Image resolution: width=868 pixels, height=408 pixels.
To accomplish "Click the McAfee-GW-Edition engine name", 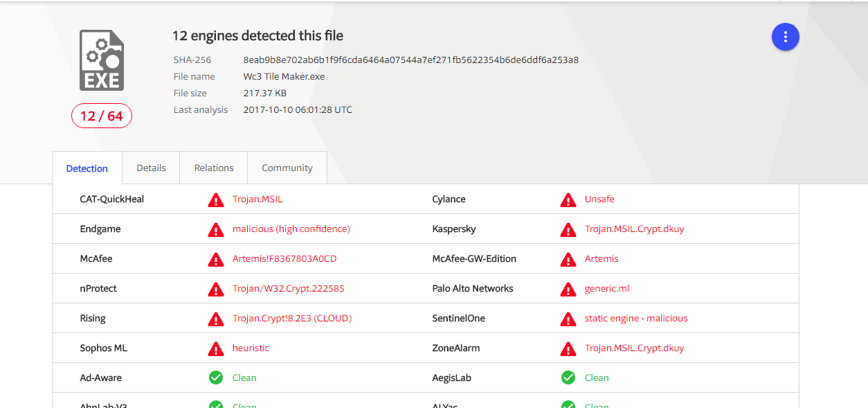I will point(474,259).
